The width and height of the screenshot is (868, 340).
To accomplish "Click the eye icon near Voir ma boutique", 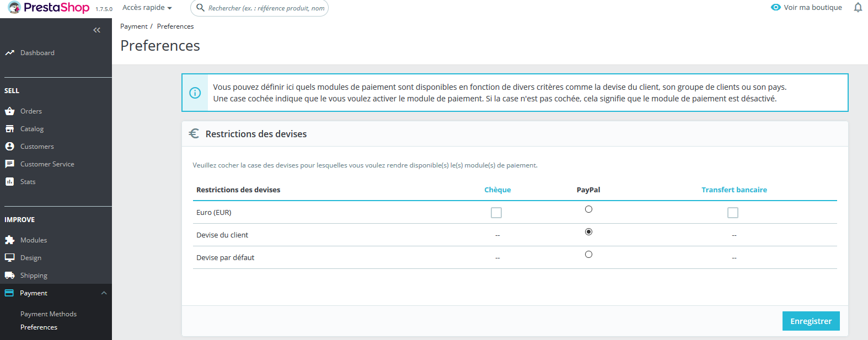I will [776, 7].
